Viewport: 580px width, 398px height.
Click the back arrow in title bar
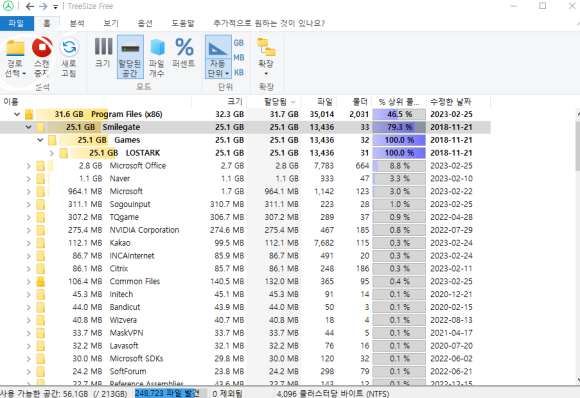[30, 6]
